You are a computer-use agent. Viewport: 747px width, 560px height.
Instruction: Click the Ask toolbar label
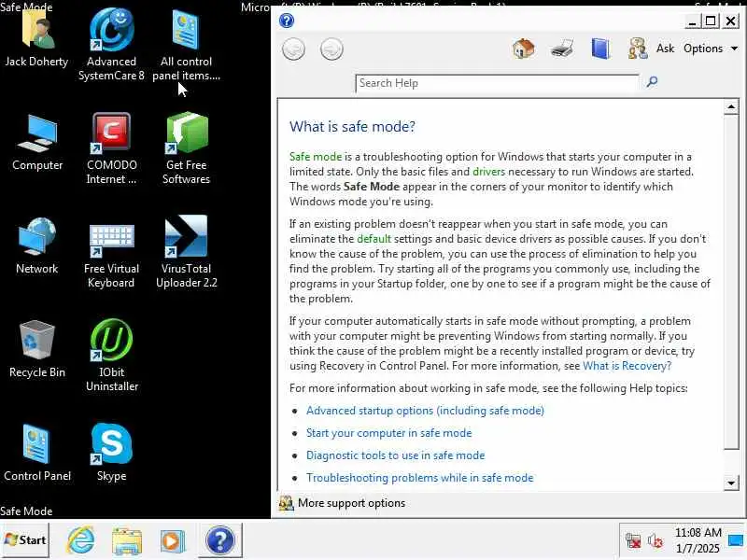(x=665, y=49)
